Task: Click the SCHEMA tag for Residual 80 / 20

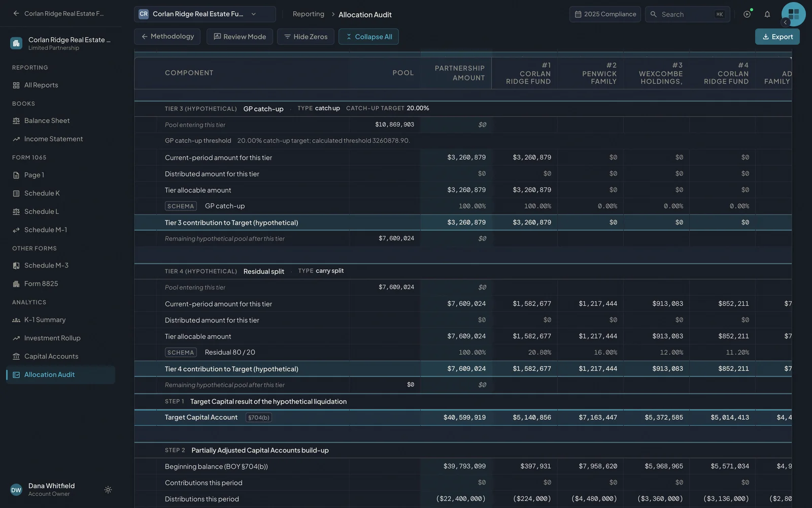Action: point(181,353)
